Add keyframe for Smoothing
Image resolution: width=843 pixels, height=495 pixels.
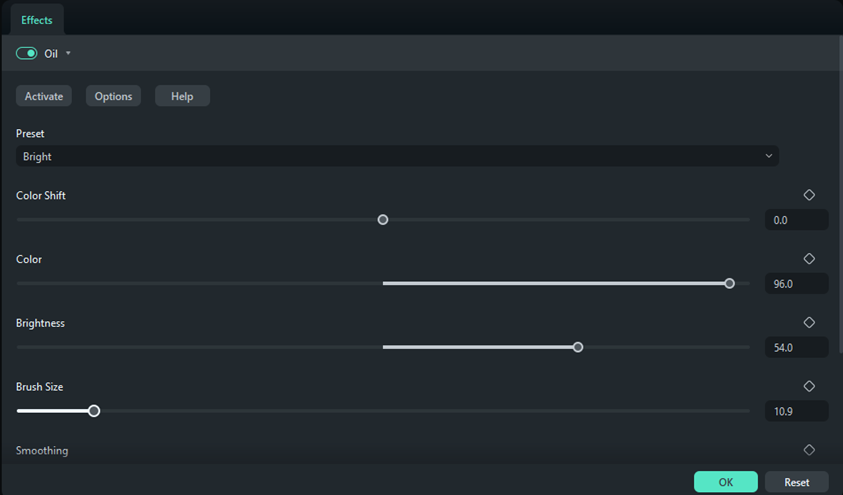[x=809, y=450]
